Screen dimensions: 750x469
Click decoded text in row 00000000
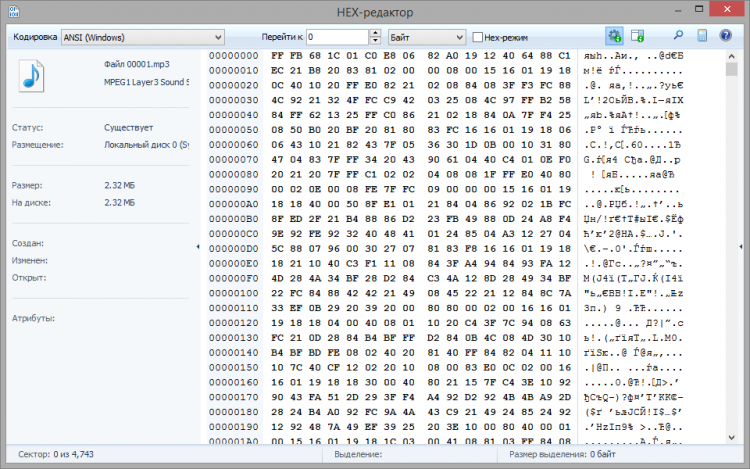click(x=633, y=55)
